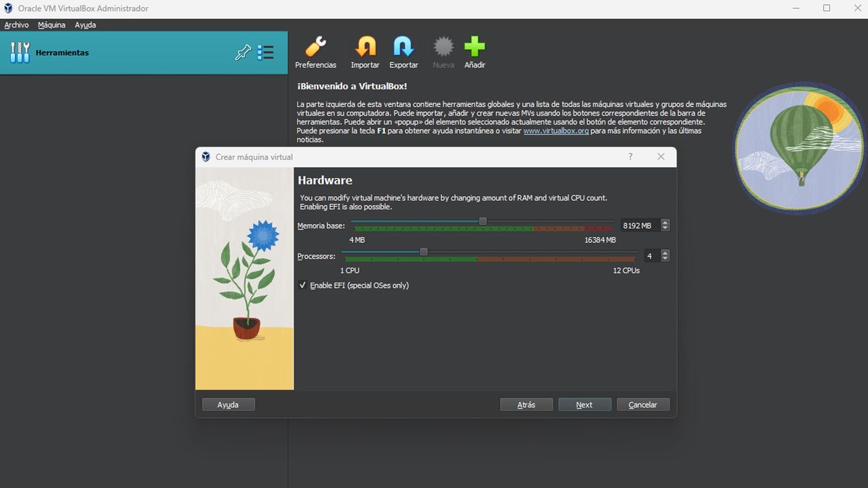Viewport: 868px width, 488px height.
Task: Click the 8192 MB memory input field
Action: [x=639, y=225]
